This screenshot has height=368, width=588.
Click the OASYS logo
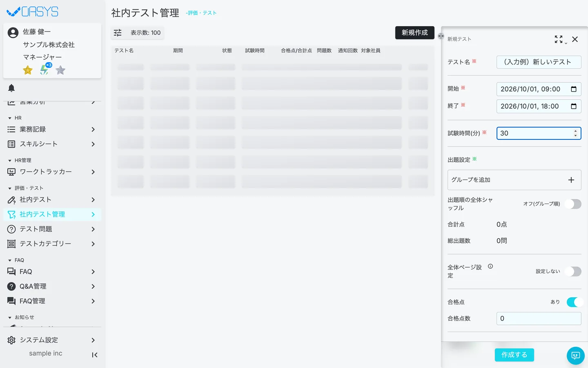coord(33,11)
